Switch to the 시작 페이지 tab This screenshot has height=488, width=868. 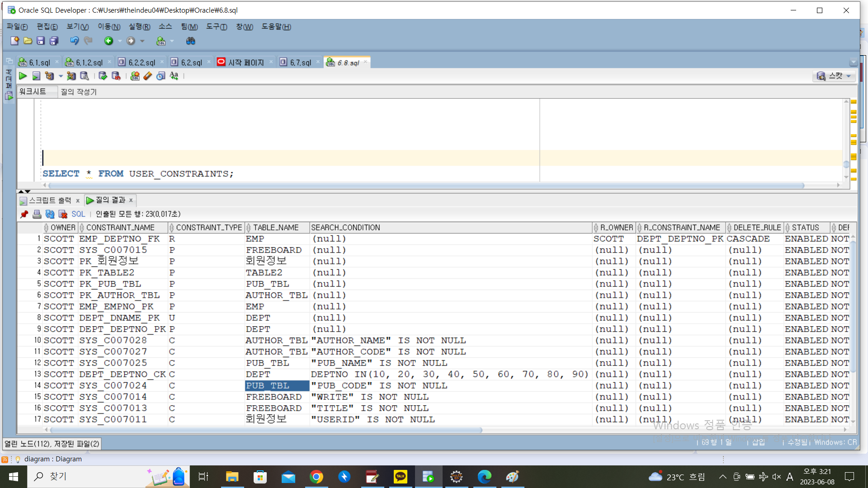pos(245,62)
